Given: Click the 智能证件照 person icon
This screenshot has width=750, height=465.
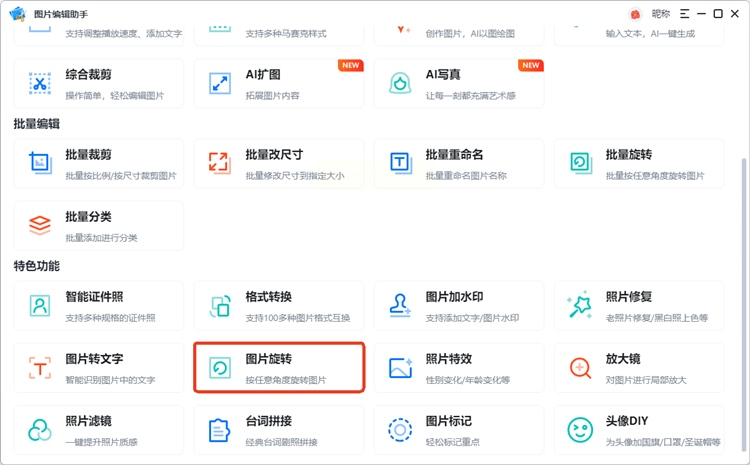Looking at the screenshot, I should (x=40, y=305).
